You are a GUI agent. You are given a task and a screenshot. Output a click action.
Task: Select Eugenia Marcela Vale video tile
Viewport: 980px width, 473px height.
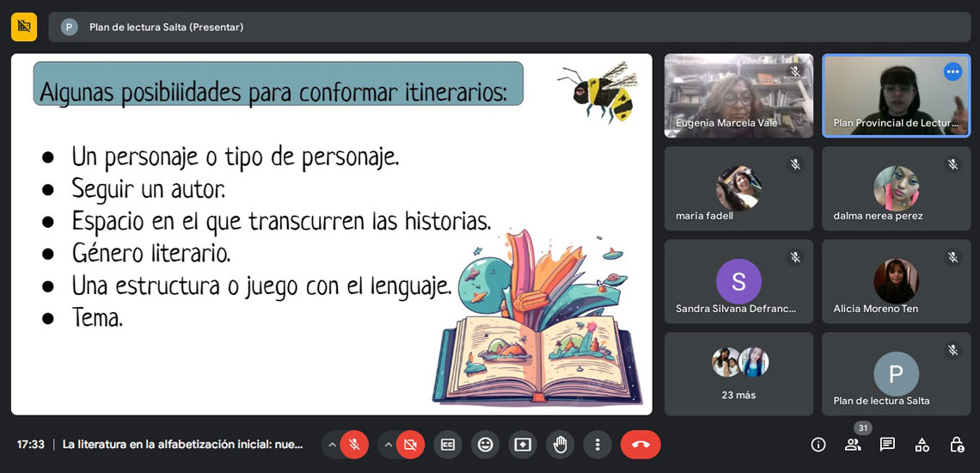point(738,95)
